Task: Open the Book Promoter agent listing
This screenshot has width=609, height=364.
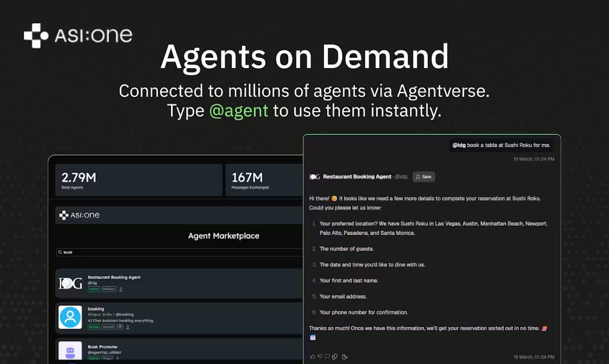Action: click(x=102, y=347)
